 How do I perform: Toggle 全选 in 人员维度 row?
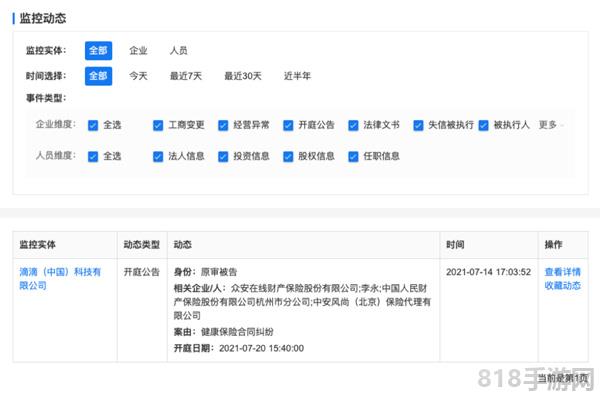pos(93,156)
